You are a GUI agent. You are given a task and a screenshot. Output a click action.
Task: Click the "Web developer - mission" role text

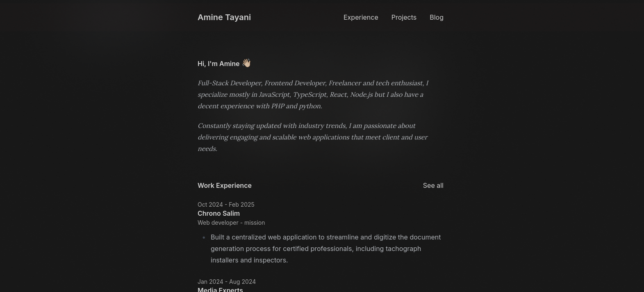[231, 223]
